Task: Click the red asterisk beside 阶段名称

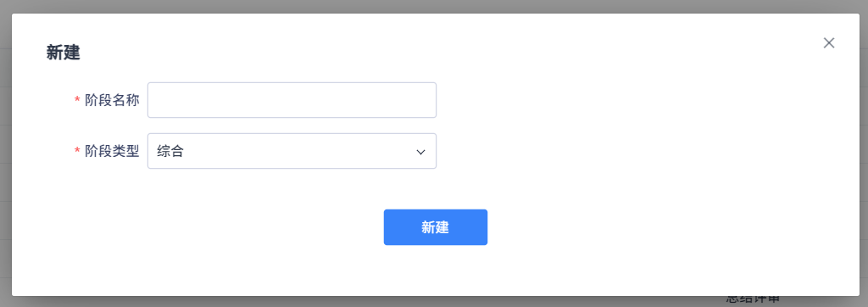Action: pyautogui.click(x=77, y=100)
